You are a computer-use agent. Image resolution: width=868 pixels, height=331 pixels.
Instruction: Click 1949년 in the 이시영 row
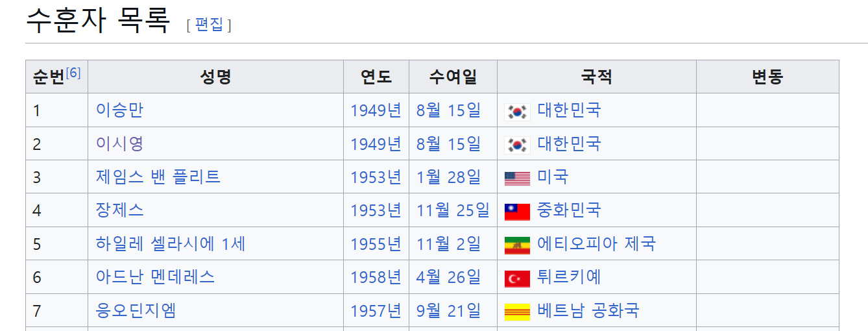376,143
